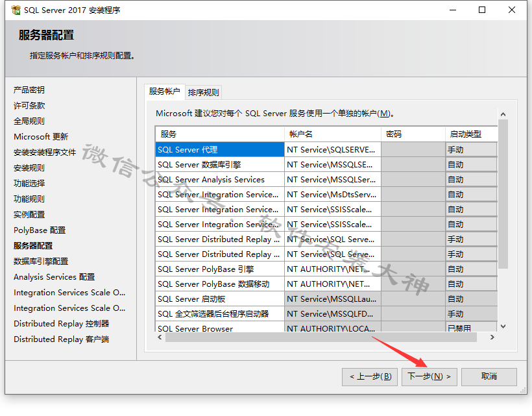Click the 安装规则 step in the sidebar
Image resolution: width=532 pixels, height=416 pixels.
pyautogui.click(x=29, y=168)
